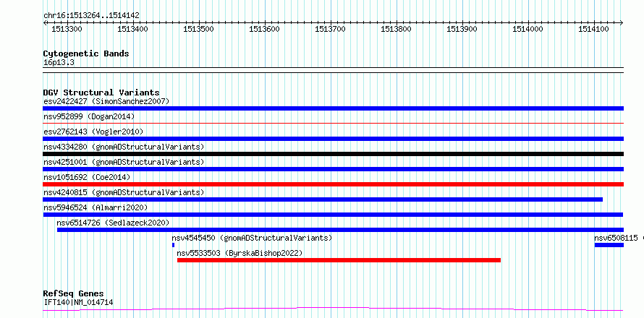Click ruler position 1513400
Viewport: 644px width, 318px height.
pyautogui.click(x=132, y=29)
